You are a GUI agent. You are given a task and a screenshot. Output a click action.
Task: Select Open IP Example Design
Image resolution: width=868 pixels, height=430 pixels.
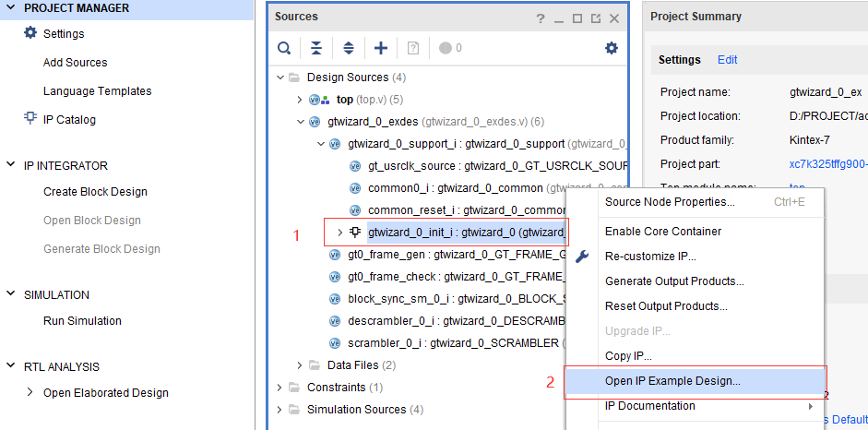pyautogui.click(x=695, y=381)
